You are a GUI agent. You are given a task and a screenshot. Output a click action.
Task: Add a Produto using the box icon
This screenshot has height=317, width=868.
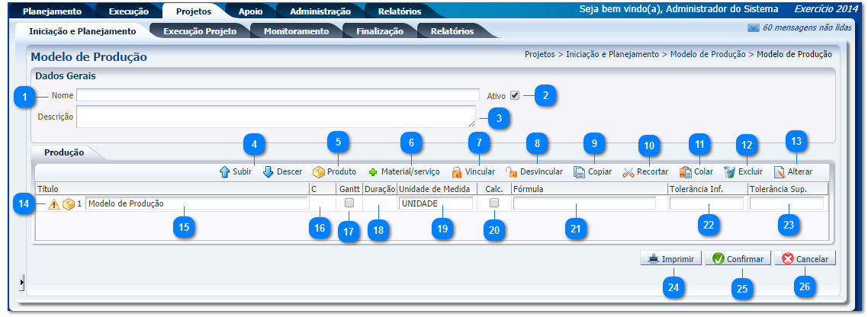tap(319, 172)
